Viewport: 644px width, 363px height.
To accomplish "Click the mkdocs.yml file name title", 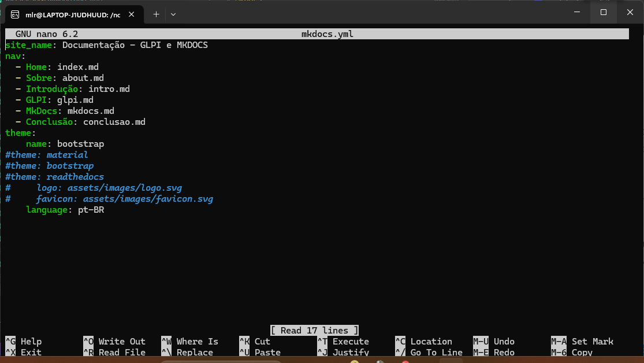I will [327, 34].
